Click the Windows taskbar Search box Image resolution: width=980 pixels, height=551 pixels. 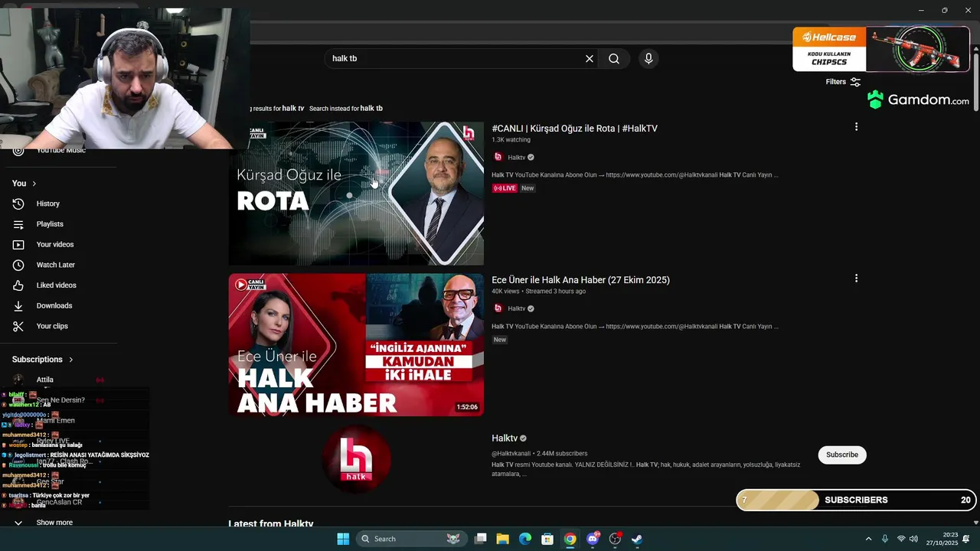(411, 539)
